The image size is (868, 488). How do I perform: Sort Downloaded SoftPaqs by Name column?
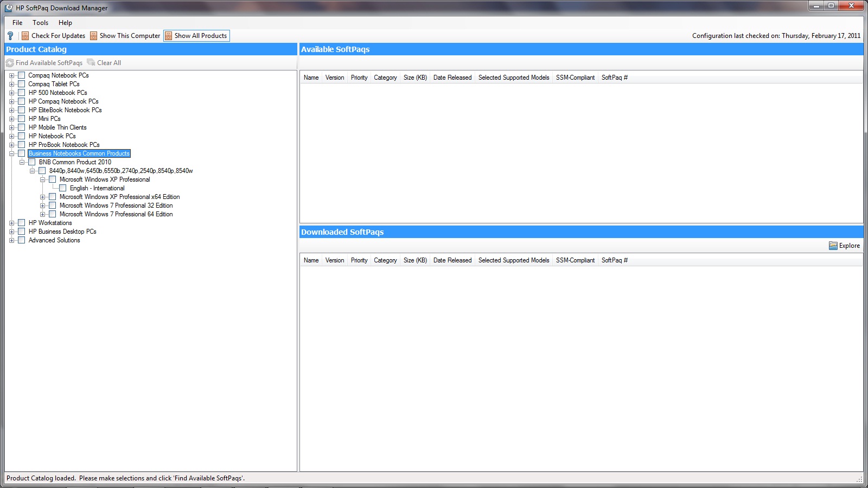tap(311, 260)
